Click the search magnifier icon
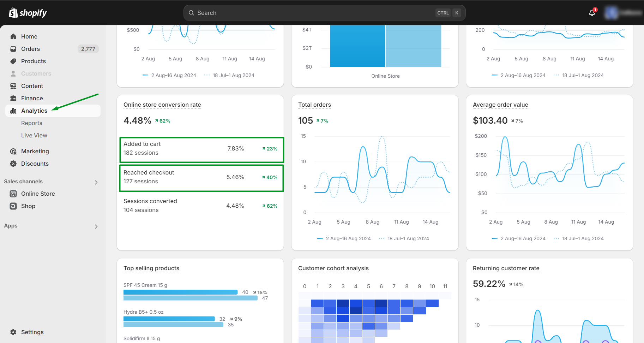Viewport: 644px width, 343px height. coord(191,13)
